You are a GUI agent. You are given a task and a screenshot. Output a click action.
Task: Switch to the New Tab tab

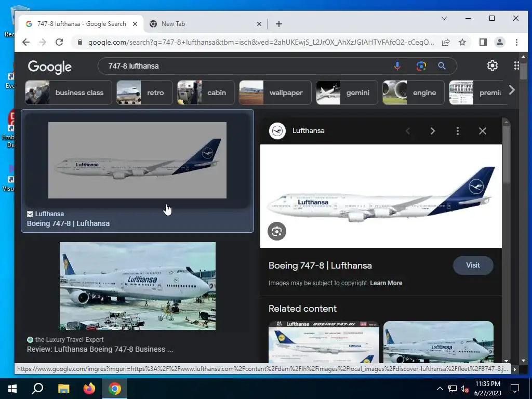(x=206, y=24)
